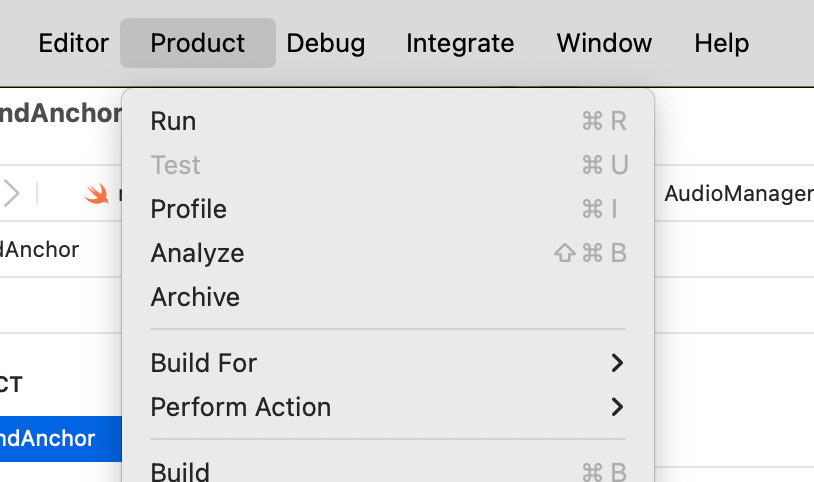Choose Run from the Product menu
This screenshot has width=814, height=482.
(173, 121)
